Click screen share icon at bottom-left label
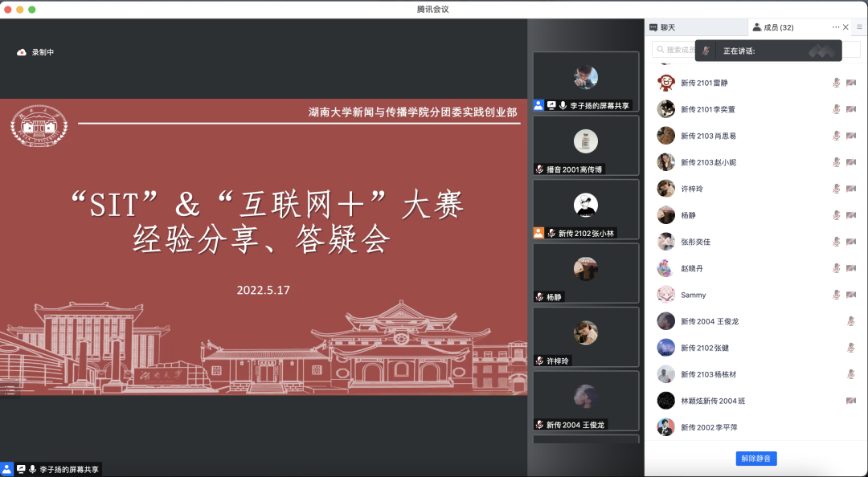Image resolution: width=868 pixels, height=477 pixels. (21, 469)
